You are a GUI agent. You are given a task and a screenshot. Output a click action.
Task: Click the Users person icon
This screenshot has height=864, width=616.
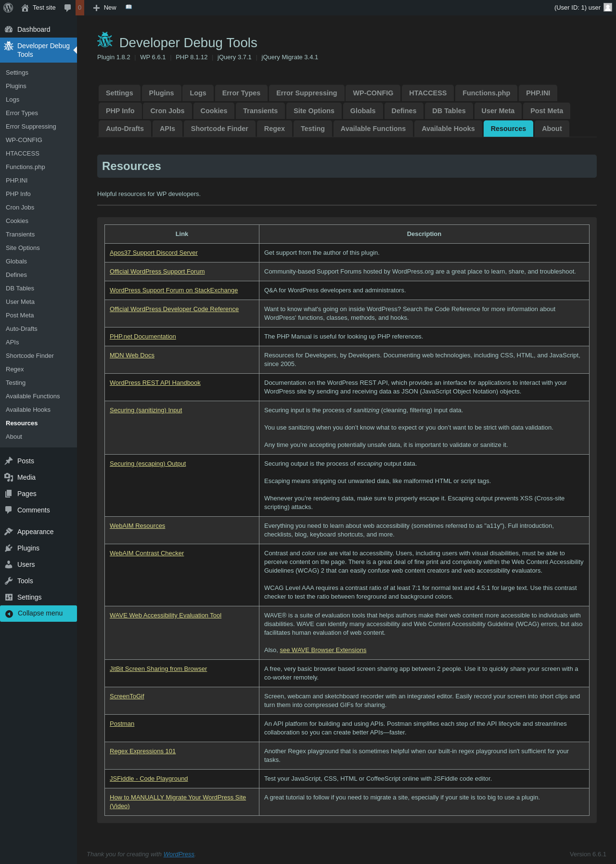(x=9, y=564)
